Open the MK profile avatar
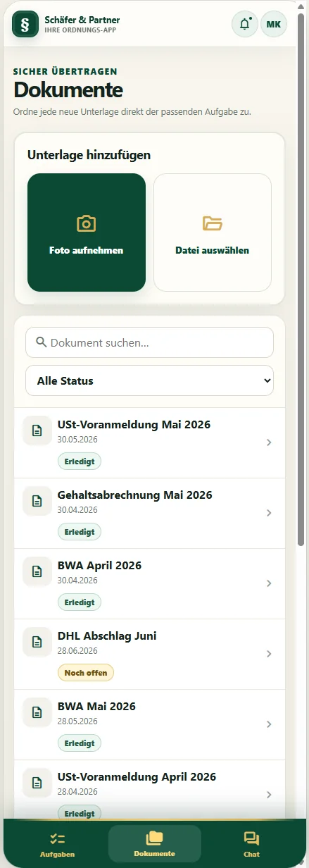This screenshot has width=309, height=868. pyautogui.click(x=274, y=24)
